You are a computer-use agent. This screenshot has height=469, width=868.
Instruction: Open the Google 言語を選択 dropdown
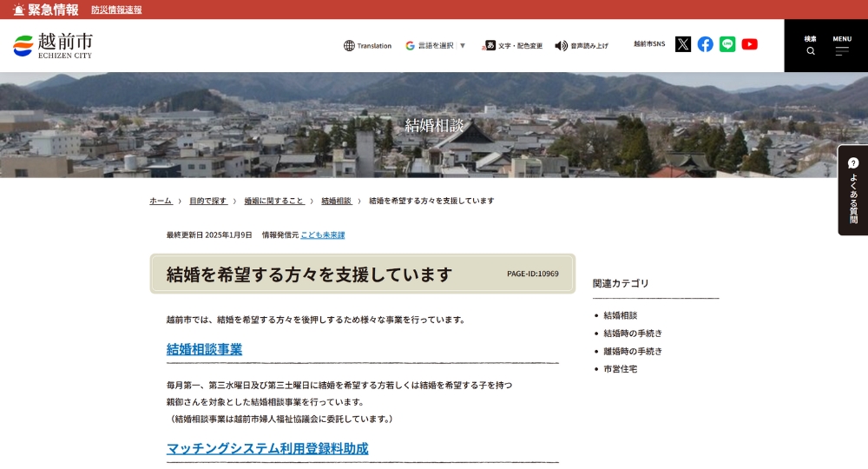coord(435,45)
